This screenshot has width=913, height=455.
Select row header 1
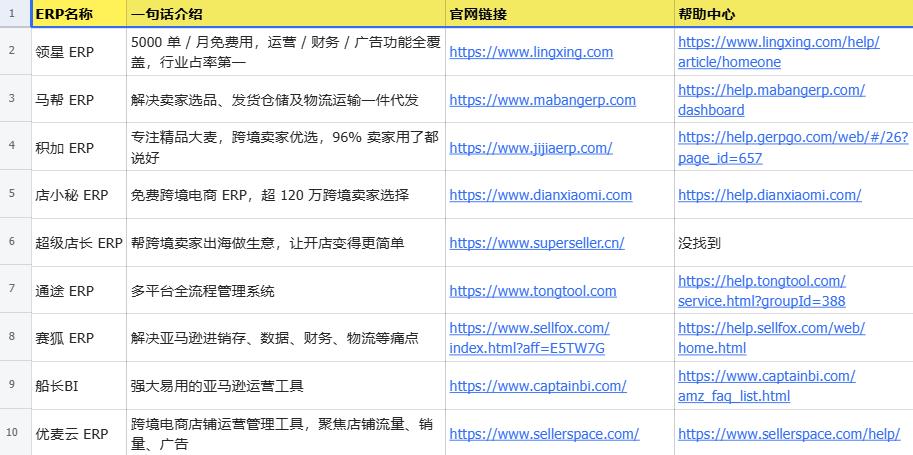(x=15, y=14)
